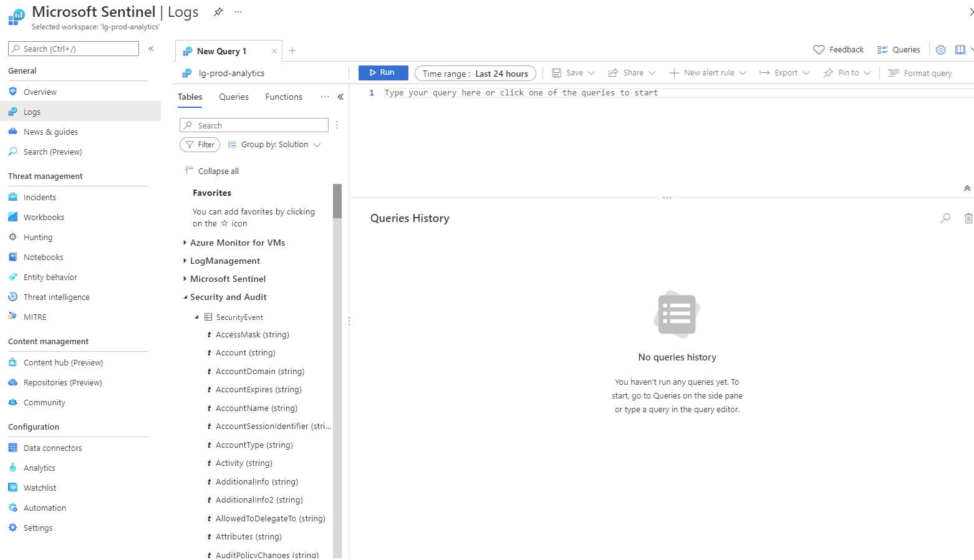
Task: Focus the Search (Ctrl+/) menu field
Action: (x=74, y=49)
